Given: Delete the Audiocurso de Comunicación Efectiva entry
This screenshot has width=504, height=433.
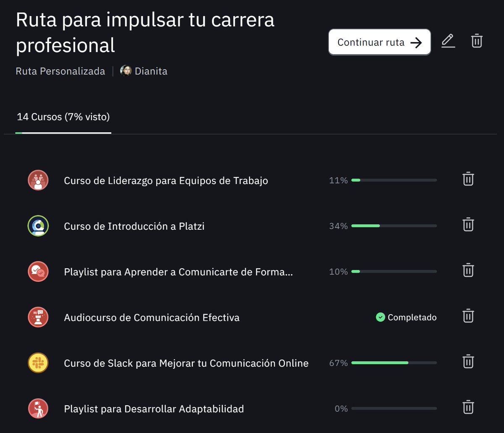Looking at the screenshot, I should point(468,316).
